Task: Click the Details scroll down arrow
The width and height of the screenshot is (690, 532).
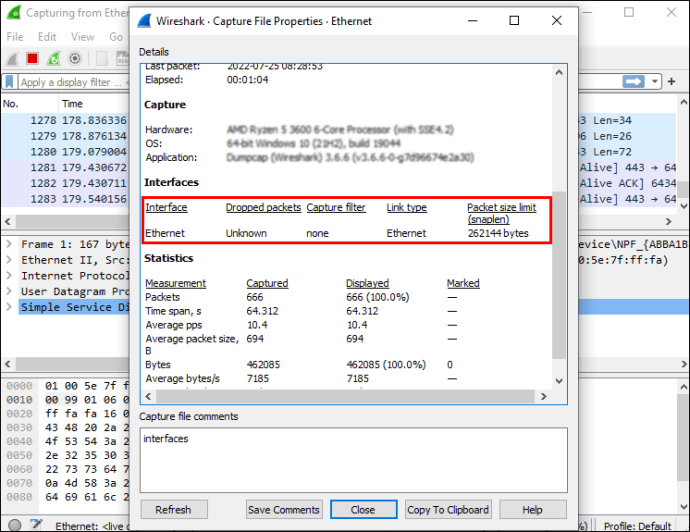Action: [559, 381]
